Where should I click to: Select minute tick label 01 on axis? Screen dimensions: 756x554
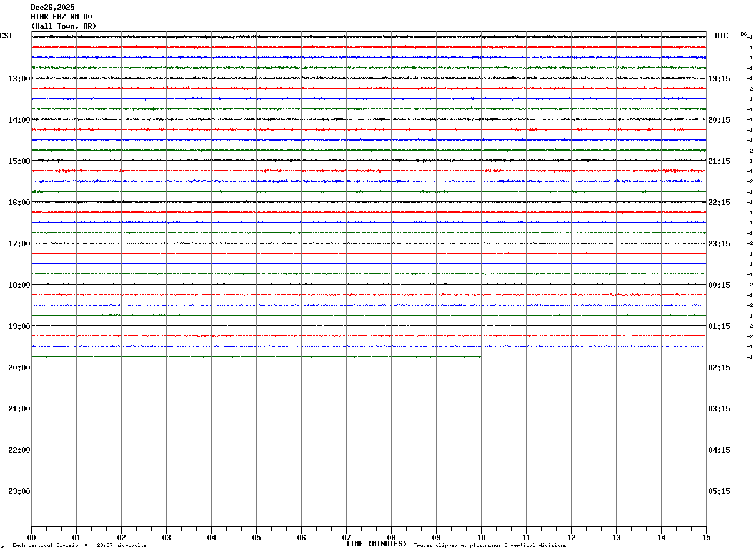pyautogui.click(x=76, y=538)
